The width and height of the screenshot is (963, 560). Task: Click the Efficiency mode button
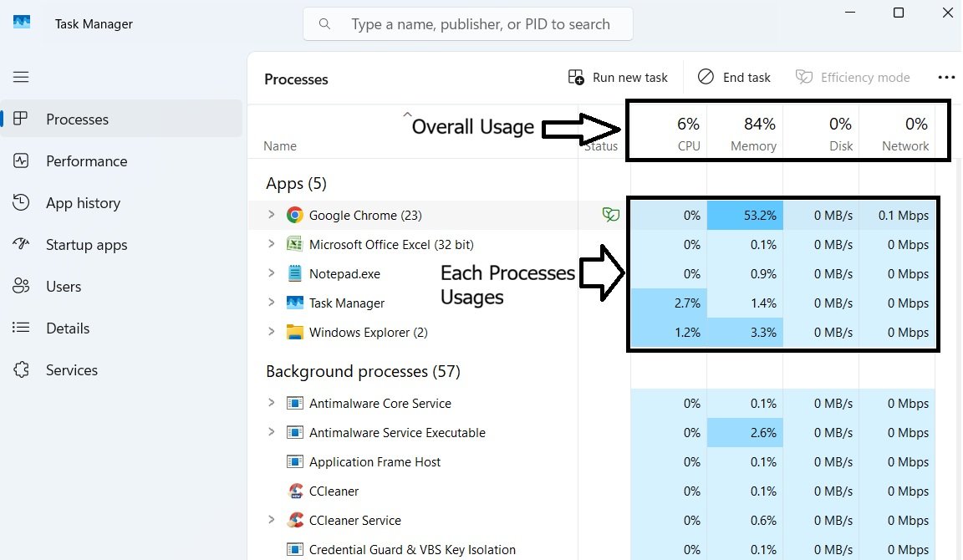(853, 78)
